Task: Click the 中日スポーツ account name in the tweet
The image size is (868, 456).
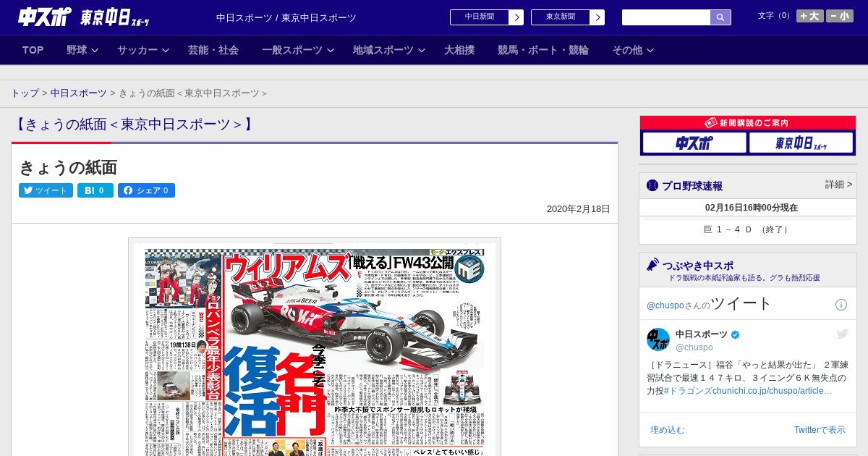Action: [x=702, y=334]
